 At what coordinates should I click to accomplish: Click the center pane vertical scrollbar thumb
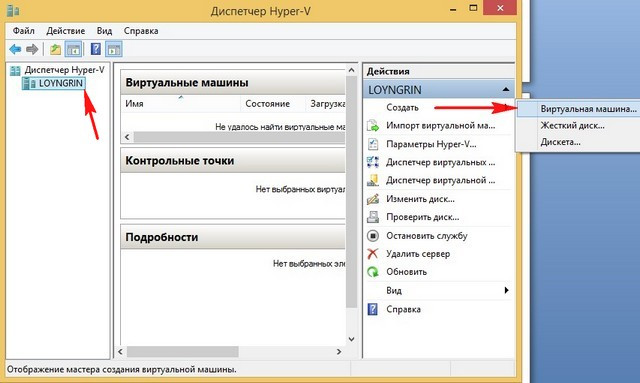coord(351,192)
